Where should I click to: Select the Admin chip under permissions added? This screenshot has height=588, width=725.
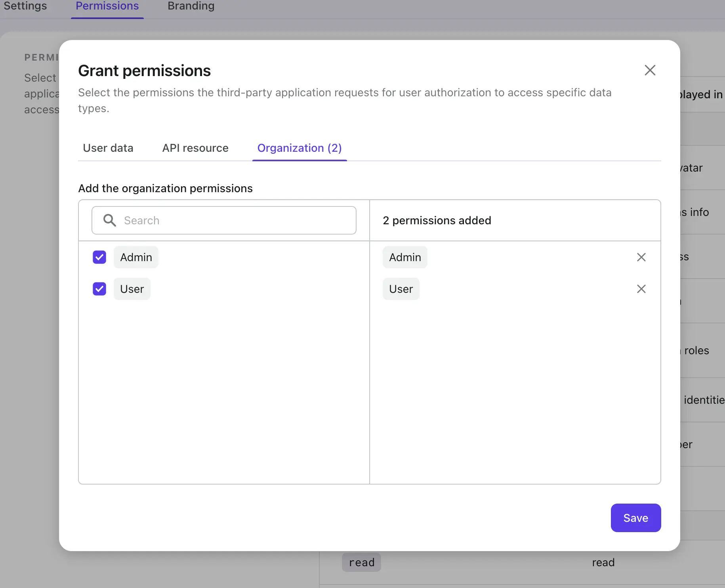(404, 257)
